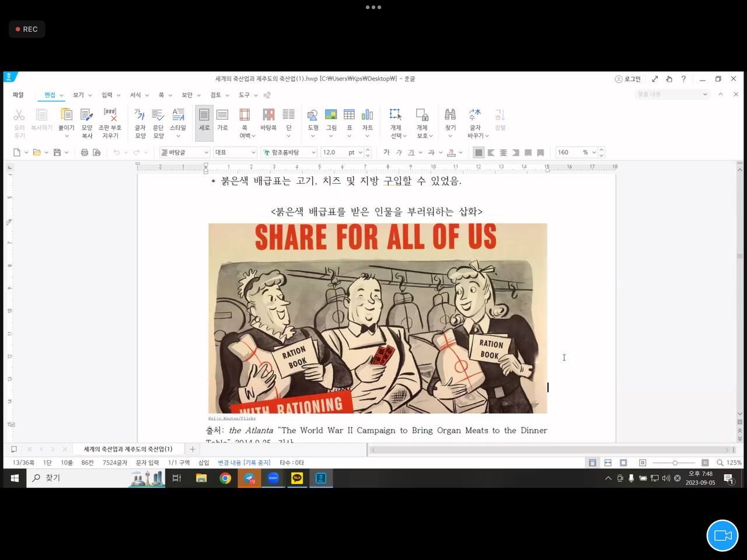Click 변경 내용 [기록 중지] status
747x560 pixels.
click(x=244, y=463)
